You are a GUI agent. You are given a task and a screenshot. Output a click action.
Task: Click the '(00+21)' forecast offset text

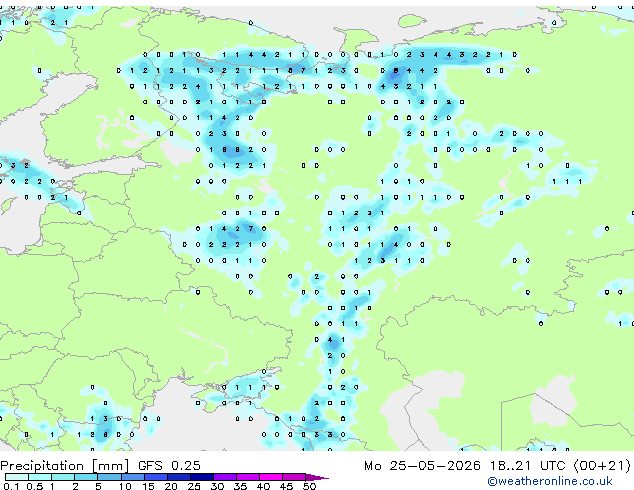click(x=602, y=466)
